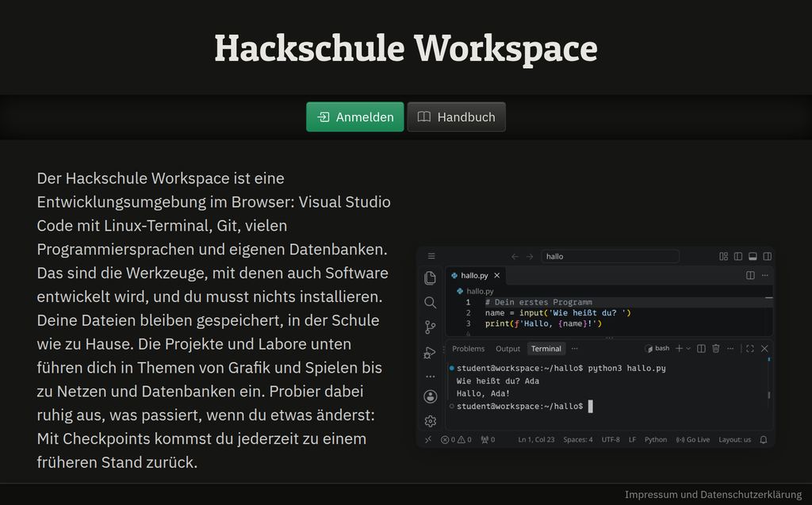812x505 pixels.
Task: Maximize the panel size icon
Action: (x=750, y=349)
